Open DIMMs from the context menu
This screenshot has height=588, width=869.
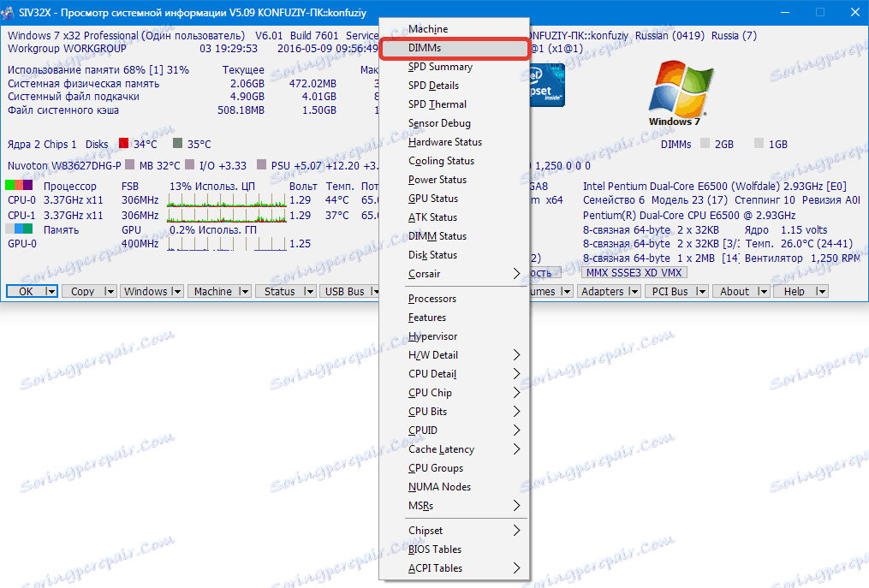tap(454, 48)
